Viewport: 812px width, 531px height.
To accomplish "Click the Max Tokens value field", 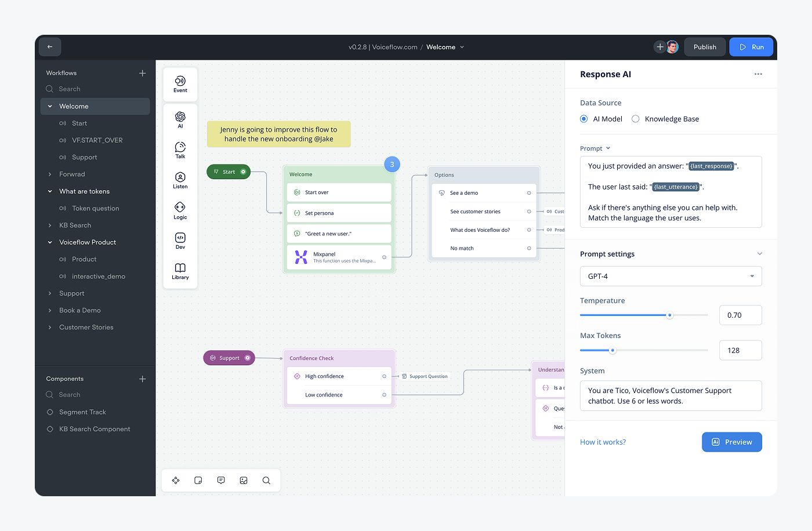I will click(741, 350).
